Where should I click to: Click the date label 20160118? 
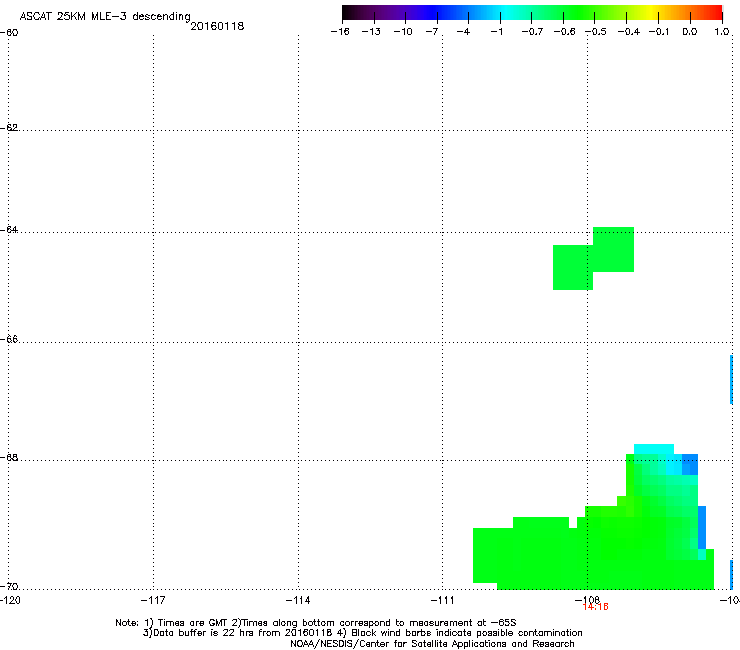(217, 26)
